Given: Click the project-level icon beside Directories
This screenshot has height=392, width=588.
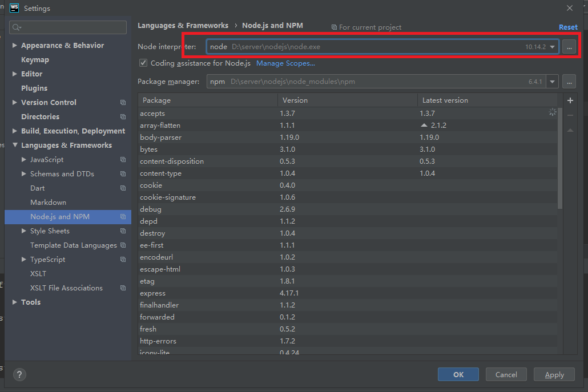Looking at the screenshot, I should coord(123,116).
